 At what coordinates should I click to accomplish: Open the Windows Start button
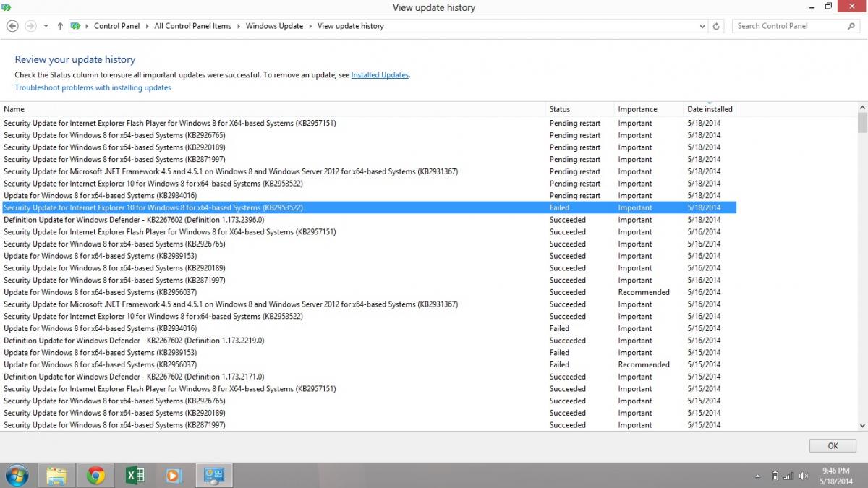tap(16, 475)
